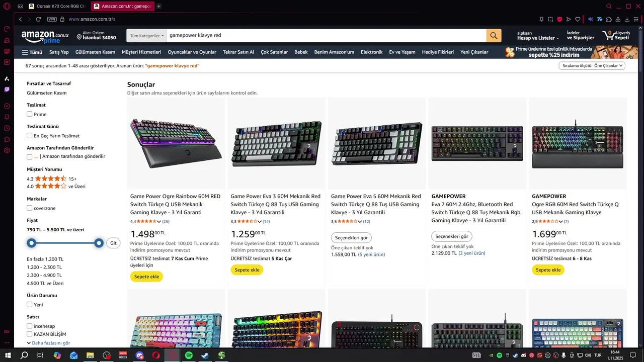Viewport: 644px width, 362px height.
Task: Enable the Prime delivery checkbox
Action: click(x=30, y=114)
